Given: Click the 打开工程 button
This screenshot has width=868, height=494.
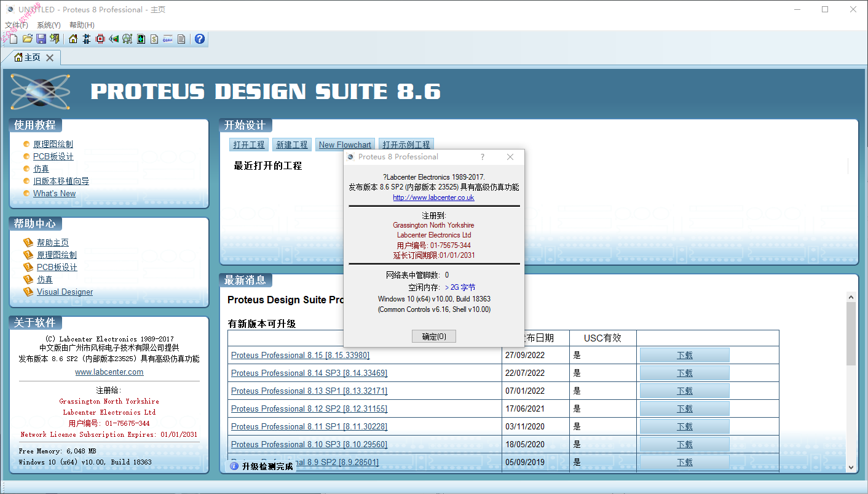Looking at the screenshot, I should (249, 145).
